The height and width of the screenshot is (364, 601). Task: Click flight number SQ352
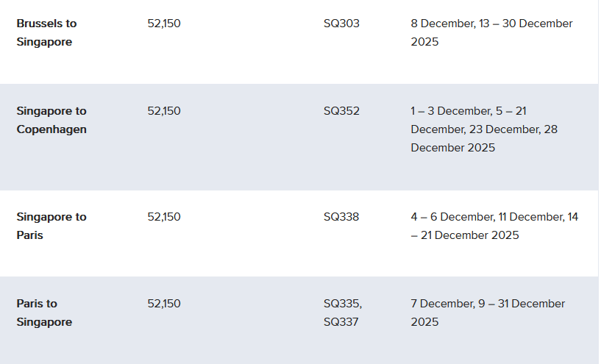(341, 111)
